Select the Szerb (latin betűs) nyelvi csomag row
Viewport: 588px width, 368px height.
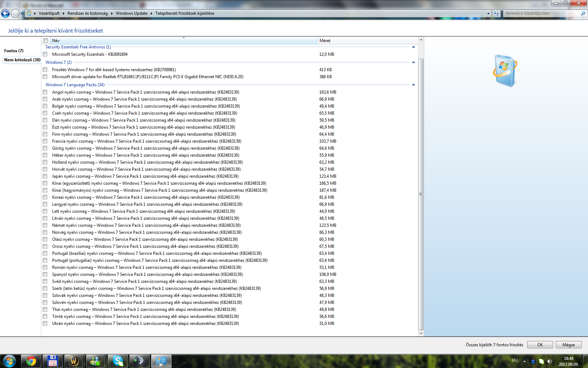tap(230, 288)
